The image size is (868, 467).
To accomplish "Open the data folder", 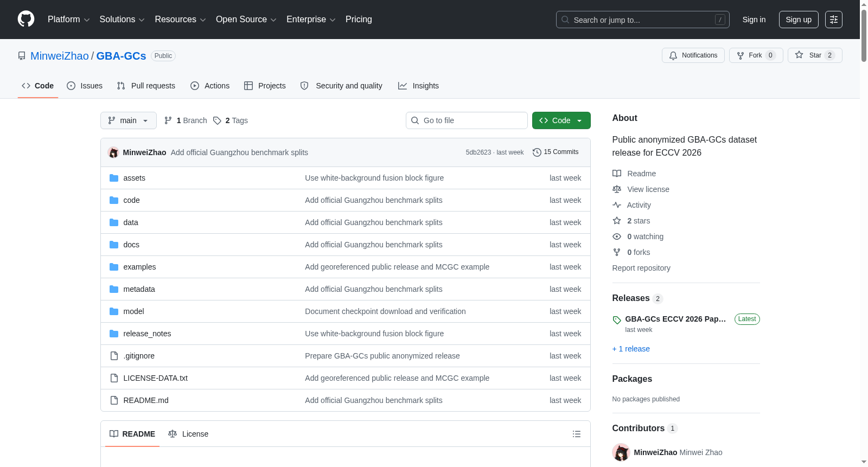I will pyautogui.click(x=131, y=222).
